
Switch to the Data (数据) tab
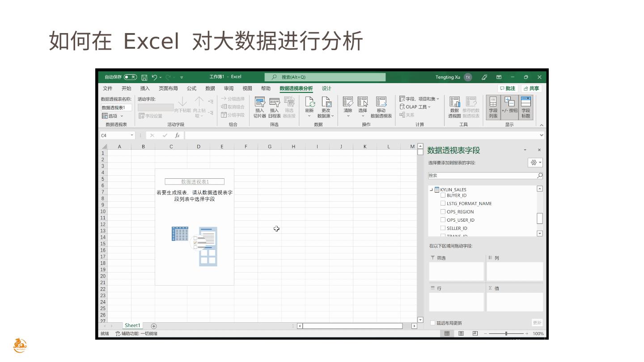(210, 88)
